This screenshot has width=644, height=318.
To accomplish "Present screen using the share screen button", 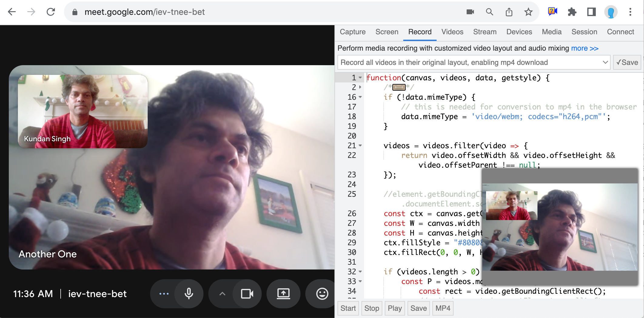I will pyautogui.click(x=283, y=293).
